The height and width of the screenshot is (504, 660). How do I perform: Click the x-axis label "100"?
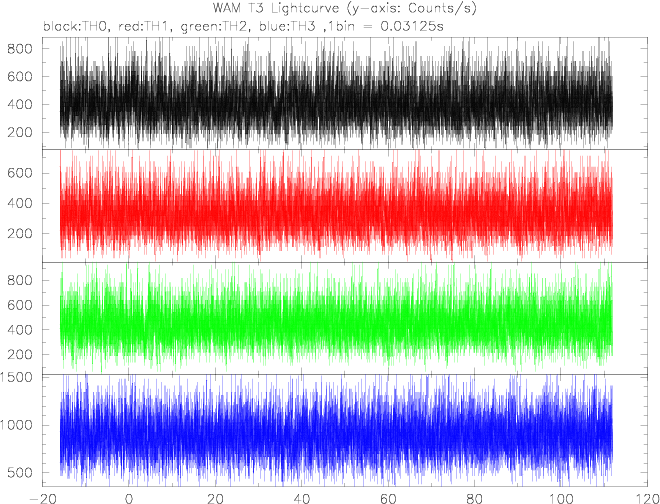[561, 498]
